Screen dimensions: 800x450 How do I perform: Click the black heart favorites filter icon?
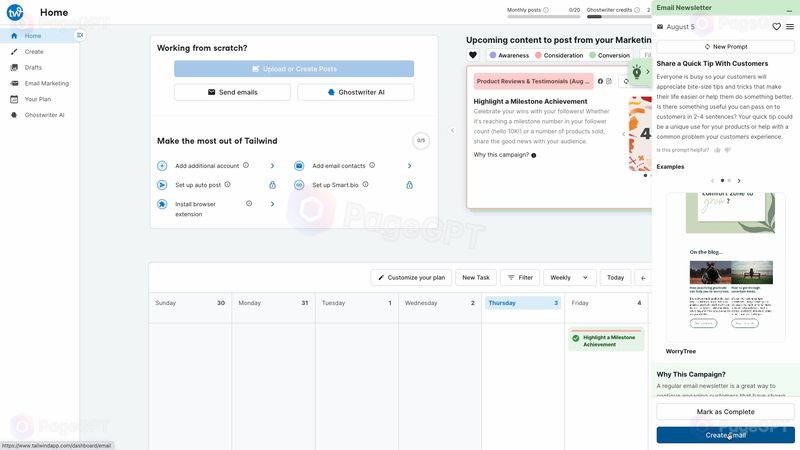pos(473,55)
